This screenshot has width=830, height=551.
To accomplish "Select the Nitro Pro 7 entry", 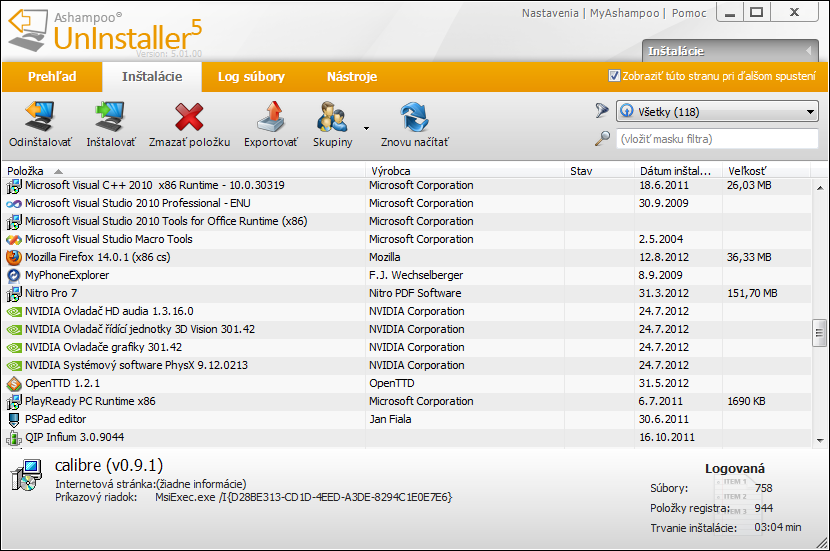I will point(407,293).
